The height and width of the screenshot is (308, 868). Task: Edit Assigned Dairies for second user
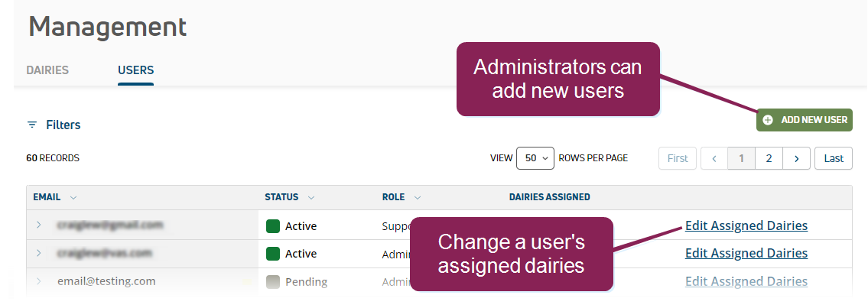746,253
